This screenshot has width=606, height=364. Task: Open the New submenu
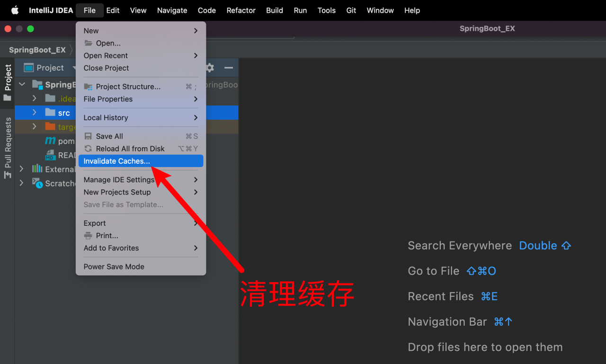click(141, 31)
